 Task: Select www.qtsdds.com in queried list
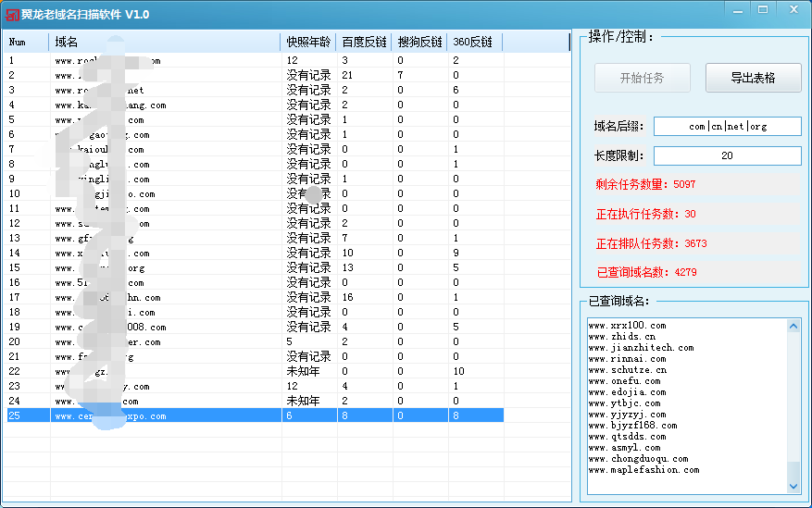(627, 437)
